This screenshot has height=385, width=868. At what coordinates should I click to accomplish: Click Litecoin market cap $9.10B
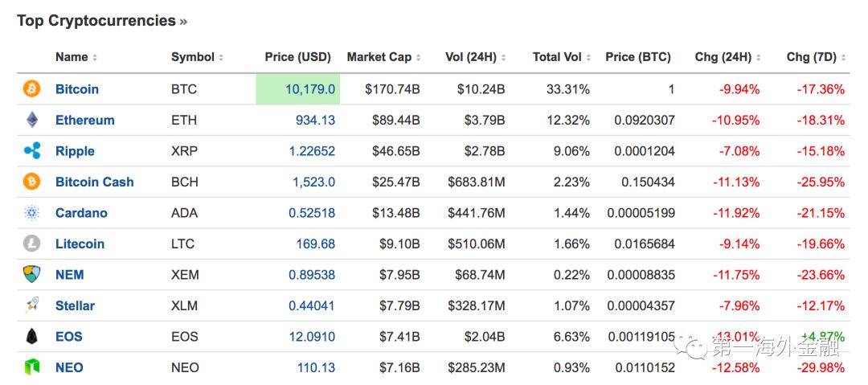pyautogui.click(x=399, y=244)
